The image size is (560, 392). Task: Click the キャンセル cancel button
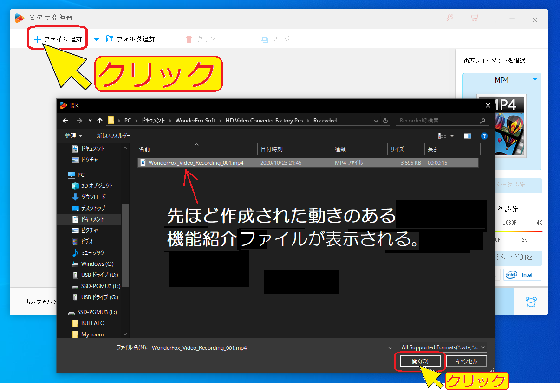click(466, 361)
